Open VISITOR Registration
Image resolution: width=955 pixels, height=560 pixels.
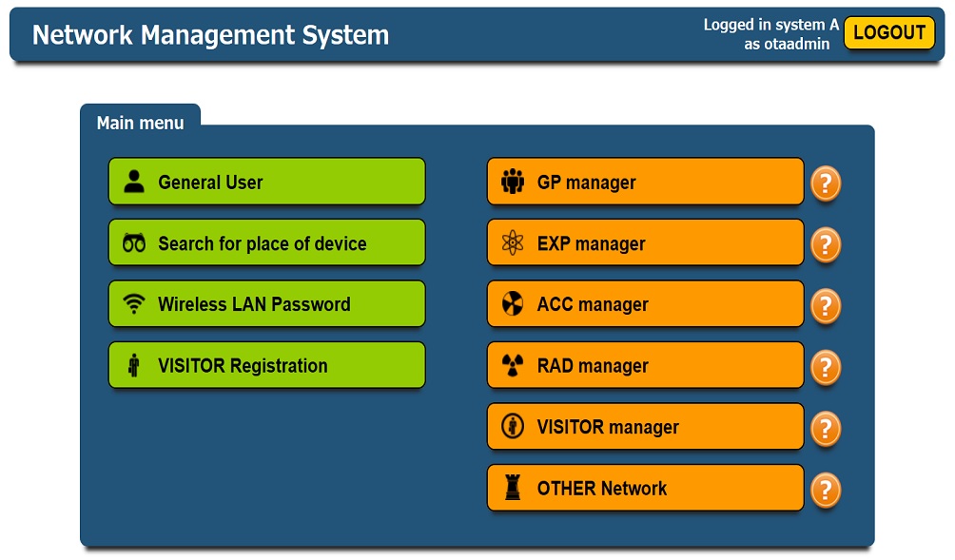point(266,365)
